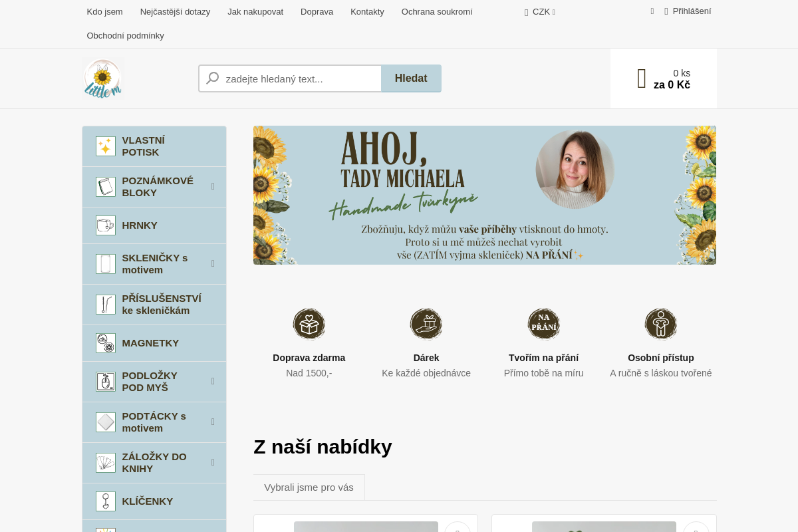Select the Magnetky category icon
The height and width of the screenshot is (532, 798).
tap(105, 343)
